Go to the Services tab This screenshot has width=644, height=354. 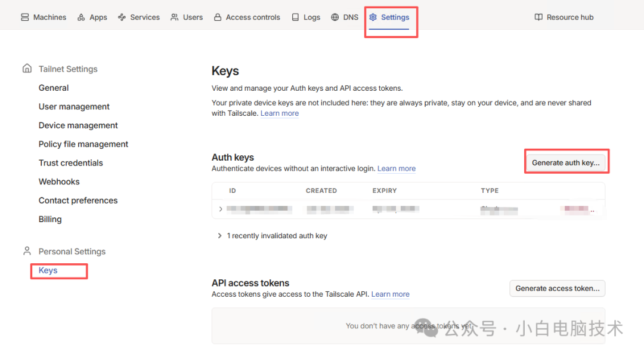(139, 17)
